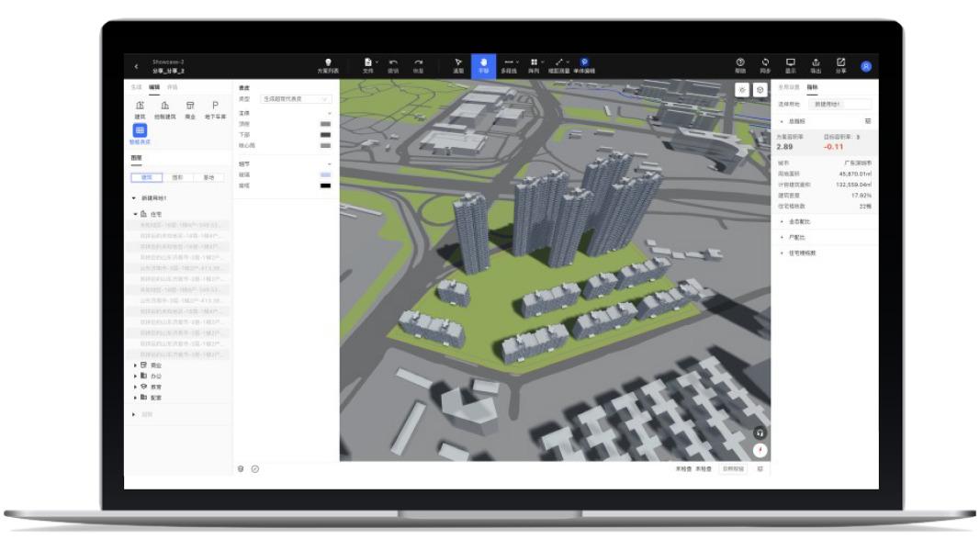Open the 方案列表 lightbulb icon
This screenshot has width=980, height=551.
328,62
